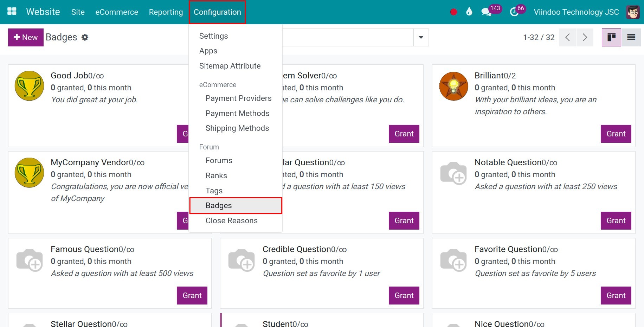Open Tags menu entry
This screenshot has width=644, height=327.
tap(236, 191)
